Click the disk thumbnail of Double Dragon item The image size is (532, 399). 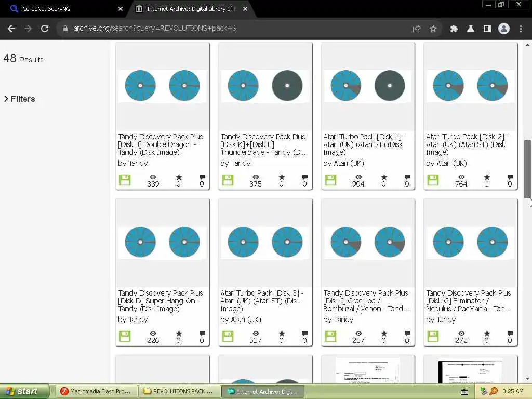[x=162, y=86]
